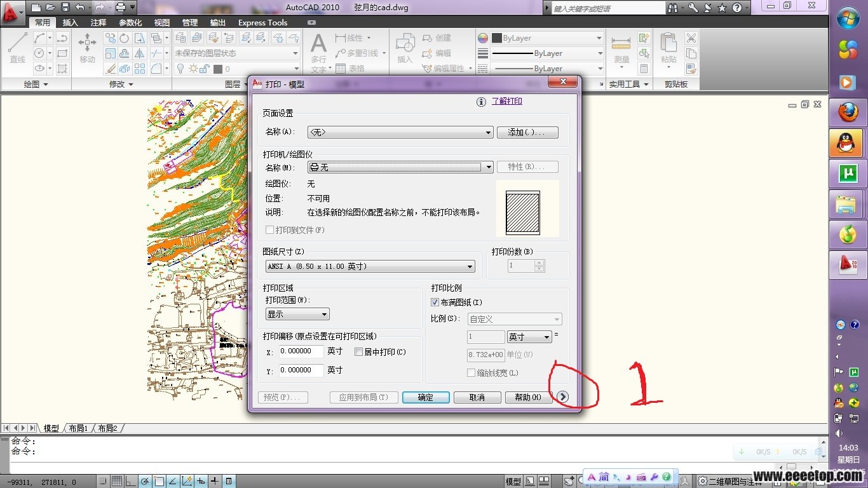The image size is (868, 488).
Task: Click the 帮助 (Help) button in plot dialog
Action: click(529, 397)
